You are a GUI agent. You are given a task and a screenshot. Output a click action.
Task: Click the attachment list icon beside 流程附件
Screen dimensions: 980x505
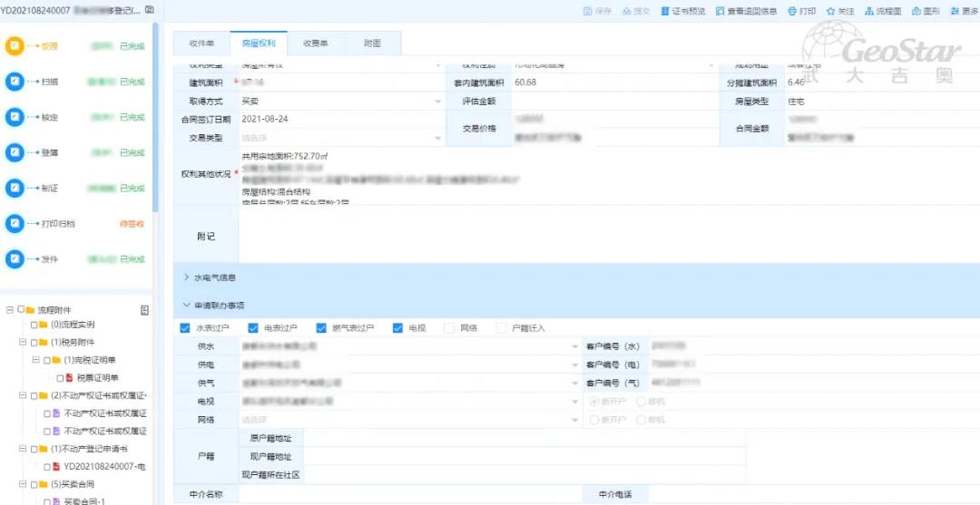tap(144, 310)
